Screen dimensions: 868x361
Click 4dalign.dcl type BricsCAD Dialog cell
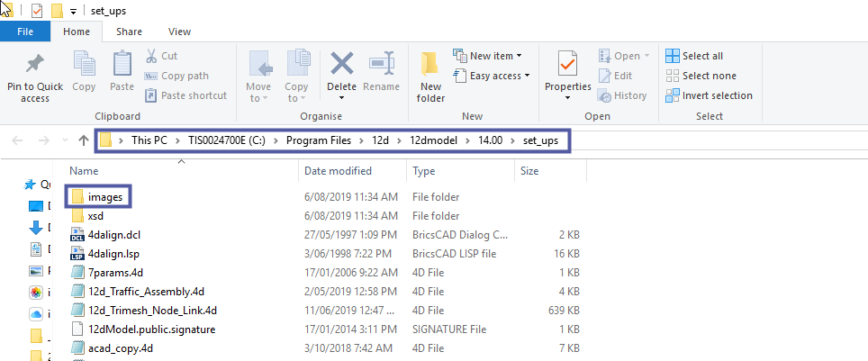pyautogui.click(x=460, y=235)
